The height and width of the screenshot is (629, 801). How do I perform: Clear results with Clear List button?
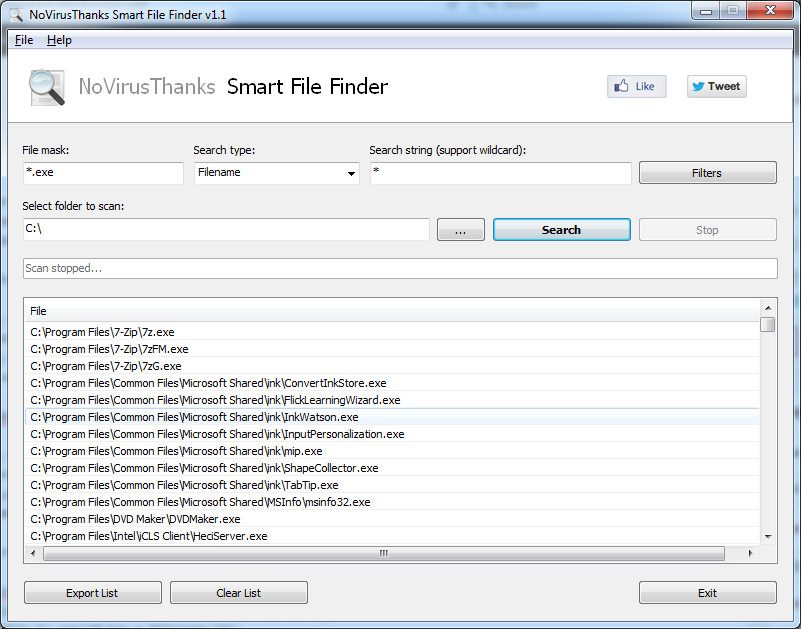[239, 593]
